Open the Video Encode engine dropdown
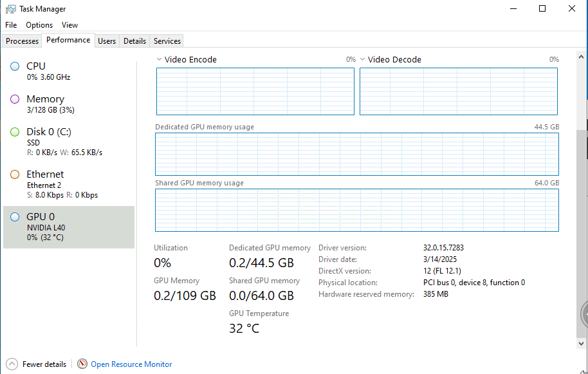Image resolution: width=588 pixels, height=374 pixels. coord(160,59)
